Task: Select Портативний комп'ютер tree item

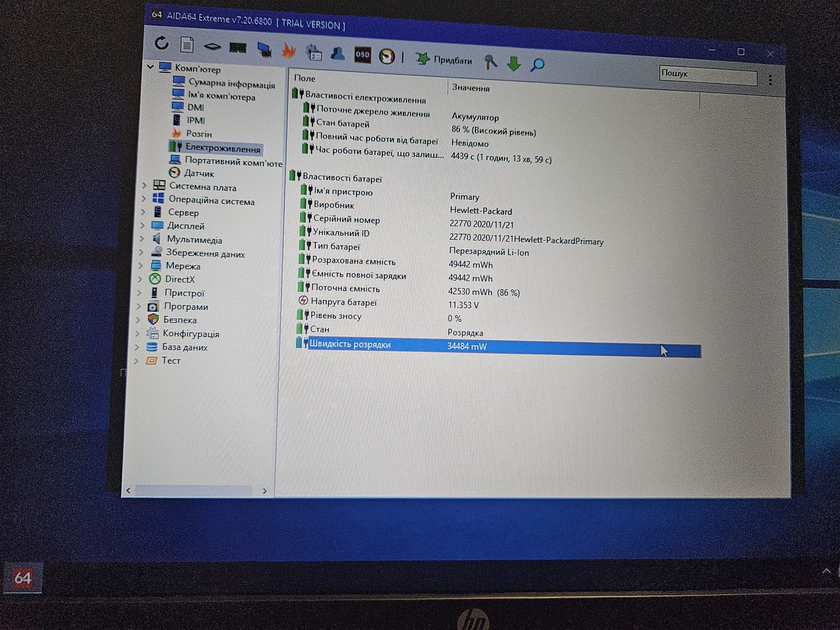Action: click(226, 161)
